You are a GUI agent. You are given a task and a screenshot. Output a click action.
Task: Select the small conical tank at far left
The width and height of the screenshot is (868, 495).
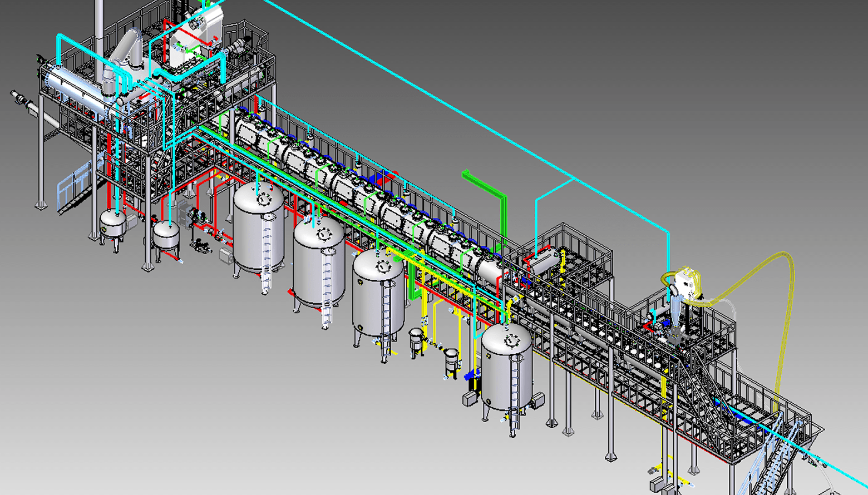tap(112, 224)
